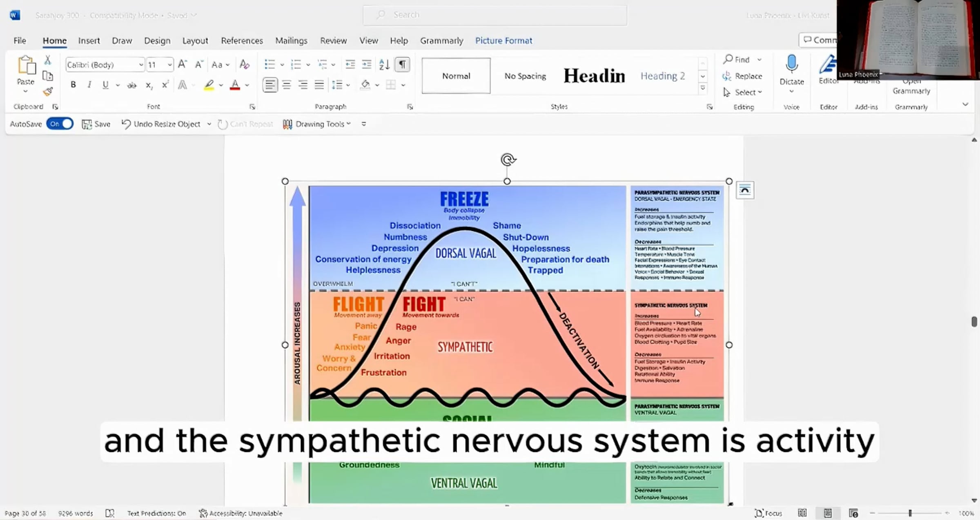Toggle Show/Hide paragraph marks
Screen dimensions: 980x520
point(402,64)
